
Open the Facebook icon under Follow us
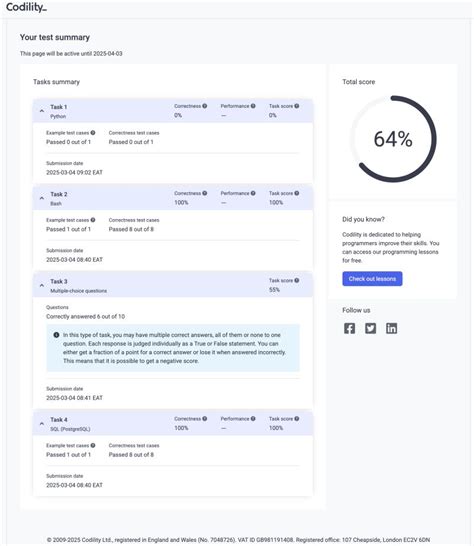click(x=349, y=328)
